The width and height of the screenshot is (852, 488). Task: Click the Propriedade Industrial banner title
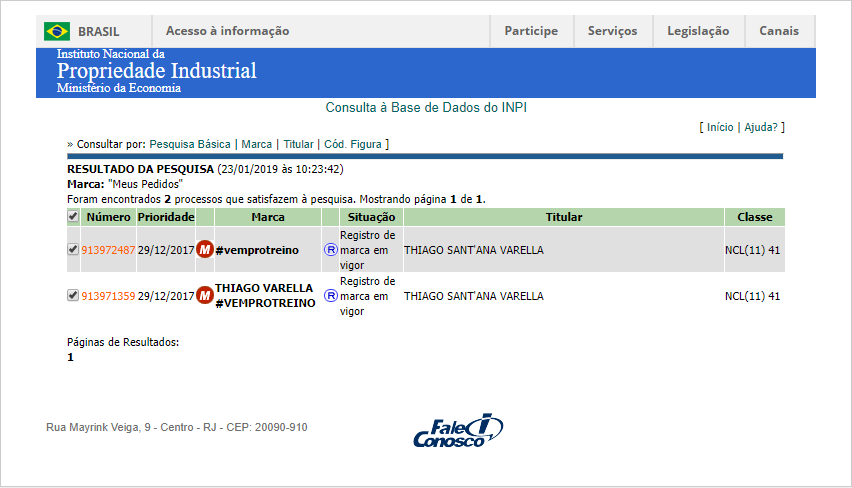tap(156, 71)
